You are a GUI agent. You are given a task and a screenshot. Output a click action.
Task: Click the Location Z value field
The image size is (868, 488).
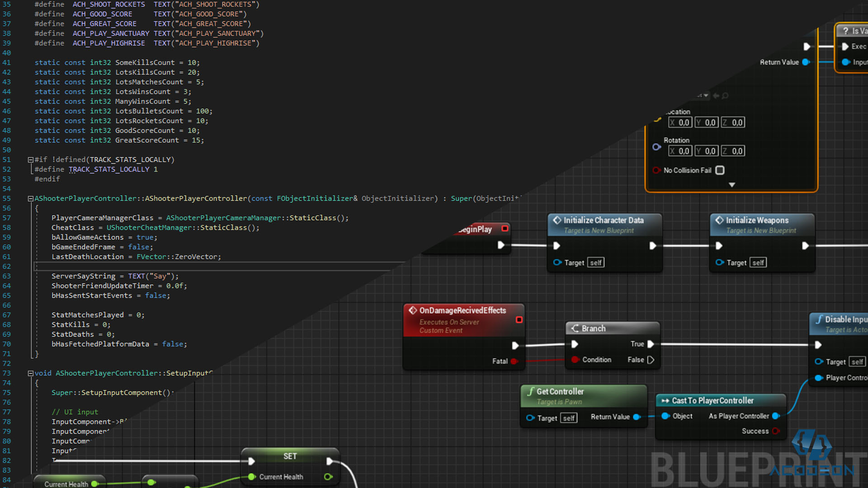coord(733,122)
